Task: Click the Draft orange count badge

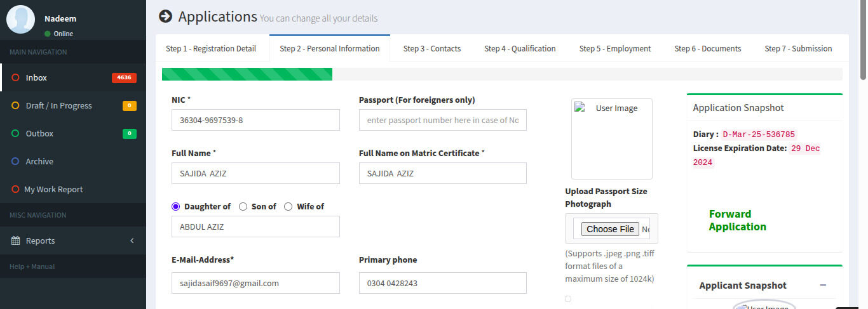Action: (130, 106)
